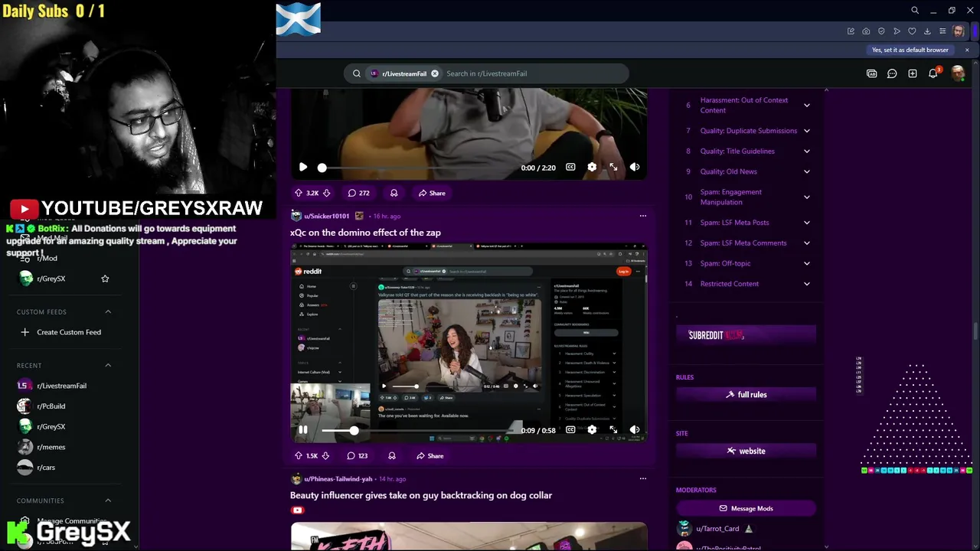Give an award to the xQc post
980x551 pixels.
[x=392, y=456]
